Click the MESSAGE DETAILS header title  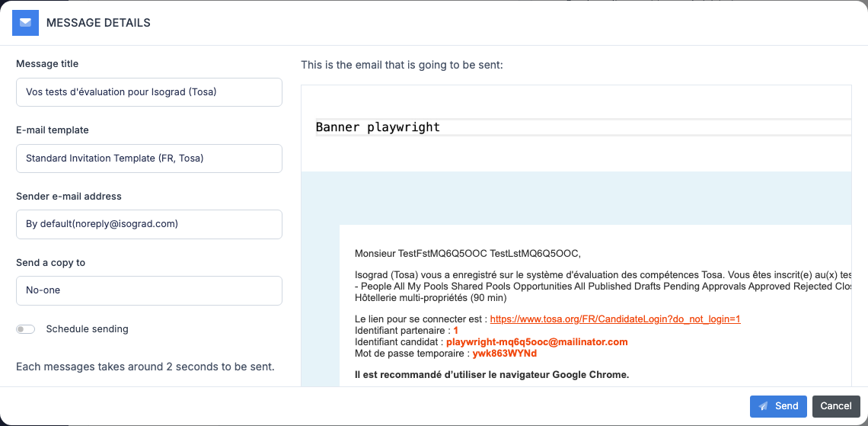[98, 23]
